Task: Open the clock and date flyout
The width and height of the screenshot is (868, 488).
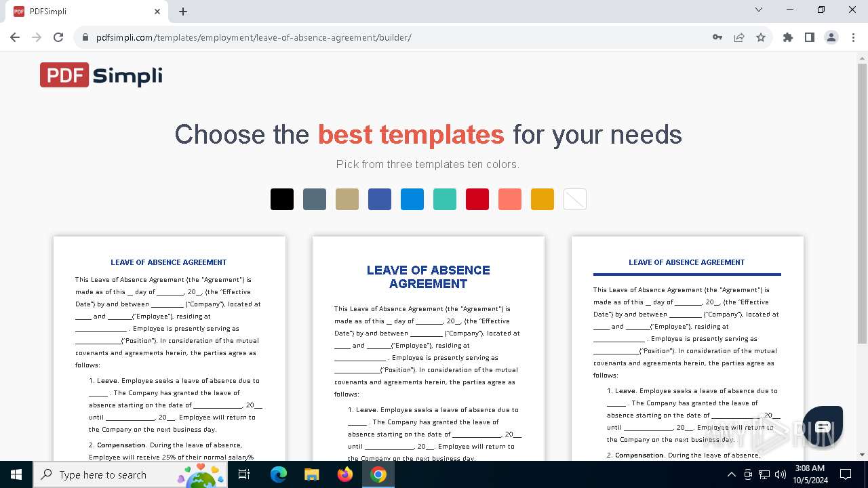Action: (x=809, y=474)
